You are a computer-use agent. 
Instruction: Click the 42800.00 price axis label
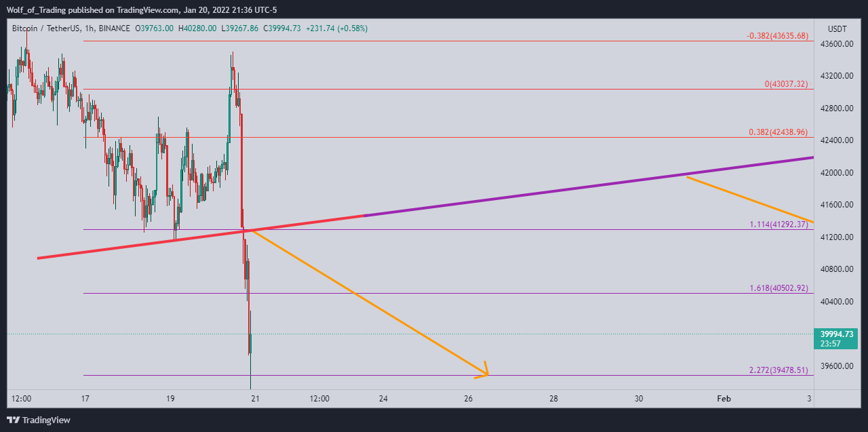[836, 109]
